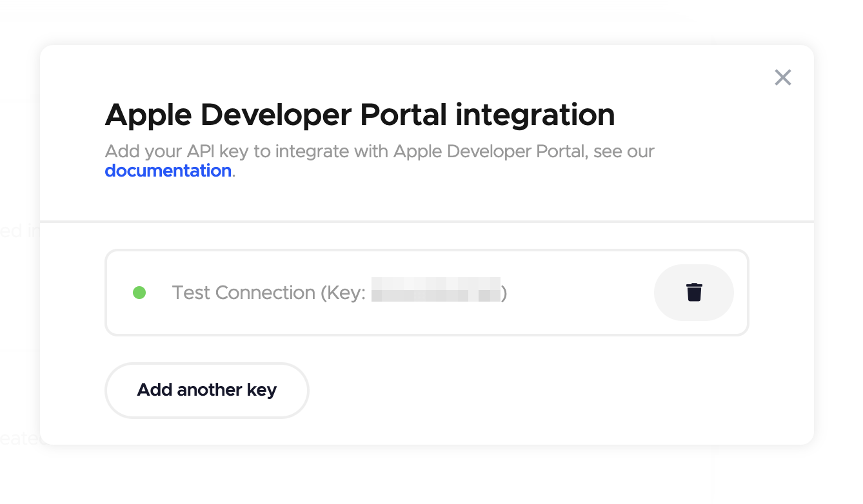This screenshot has width=863, height=504.
Task: Open the documentation link
Action: [168, 171]
